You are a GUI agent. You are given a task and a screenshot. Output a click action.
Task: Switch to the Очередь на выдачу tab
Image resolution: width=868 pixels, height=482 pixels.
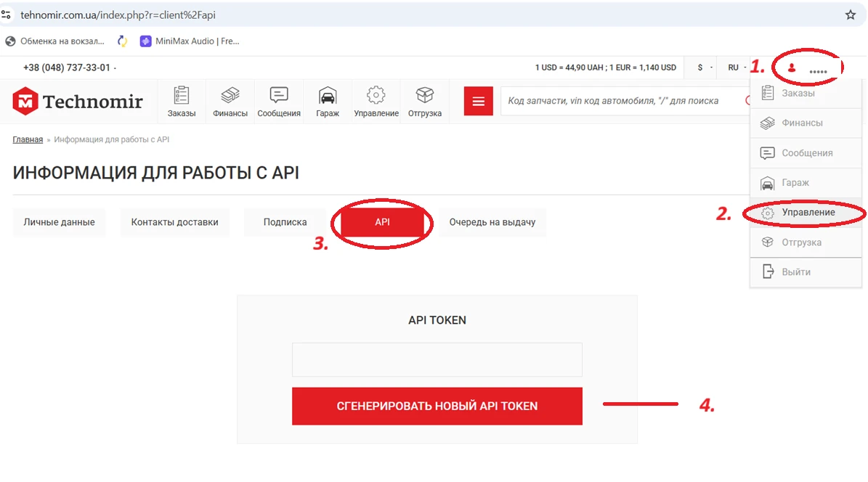[492, 222]
